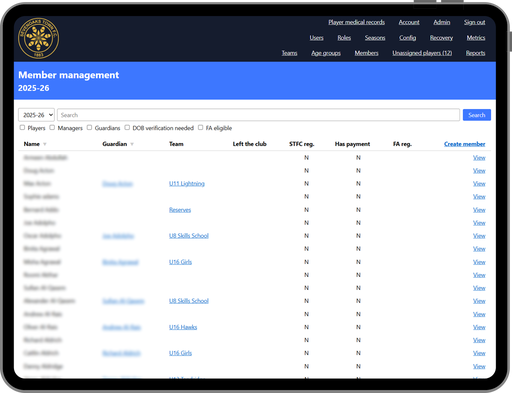This screenshot has height=393, width=512.
Task: Open the Age groups menu item
Action: 326,53
